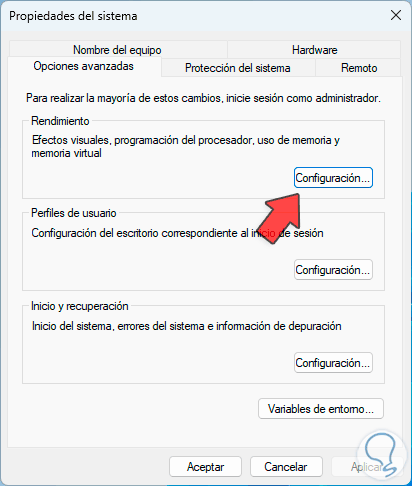This screenshot has height=486, width=412.
Task: Click the Perfiles de usuario group label
Action: tap(74, 213)
